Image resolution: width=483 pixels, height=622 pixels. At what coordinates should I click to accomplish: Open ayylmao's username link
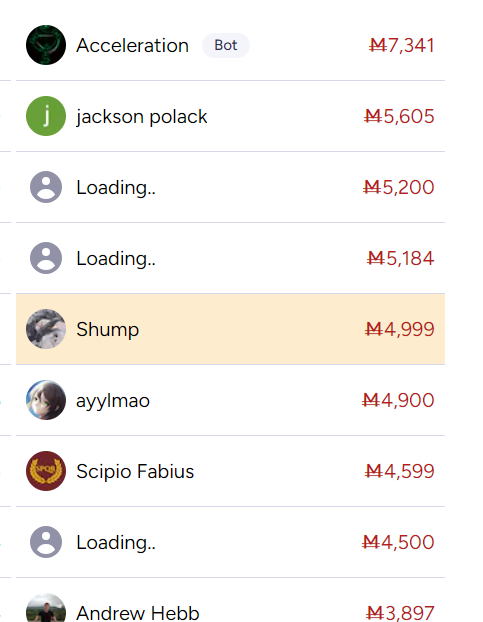(x=113, y=401)
